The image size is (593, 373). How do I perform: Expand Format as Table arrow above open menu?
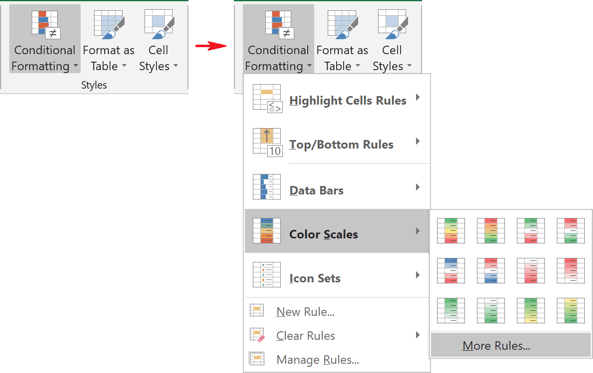pyautogui.click(x=358, y=65)
